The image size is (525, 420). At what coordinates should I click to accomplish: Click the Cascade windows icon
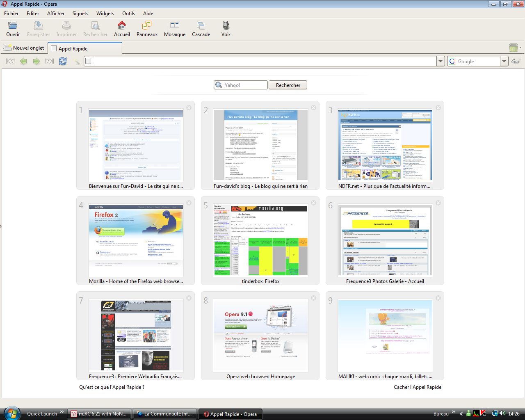pyautogui.click(x=201, y=26)
